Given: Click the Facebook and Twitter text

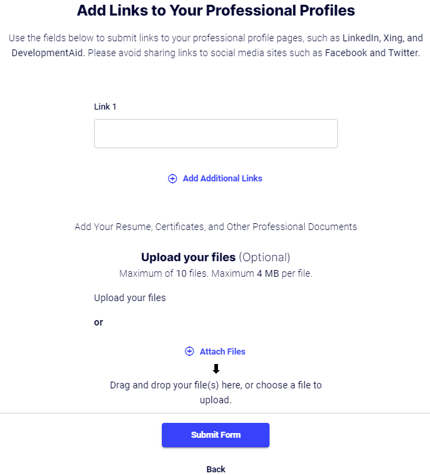Looking at the screenshot, I should [372, 53].
